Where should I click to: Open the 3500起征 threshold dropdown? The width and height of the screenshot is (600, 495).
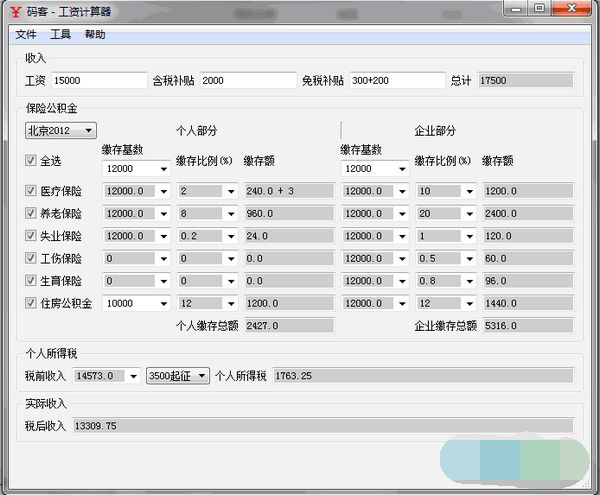[x=202, y=376]
